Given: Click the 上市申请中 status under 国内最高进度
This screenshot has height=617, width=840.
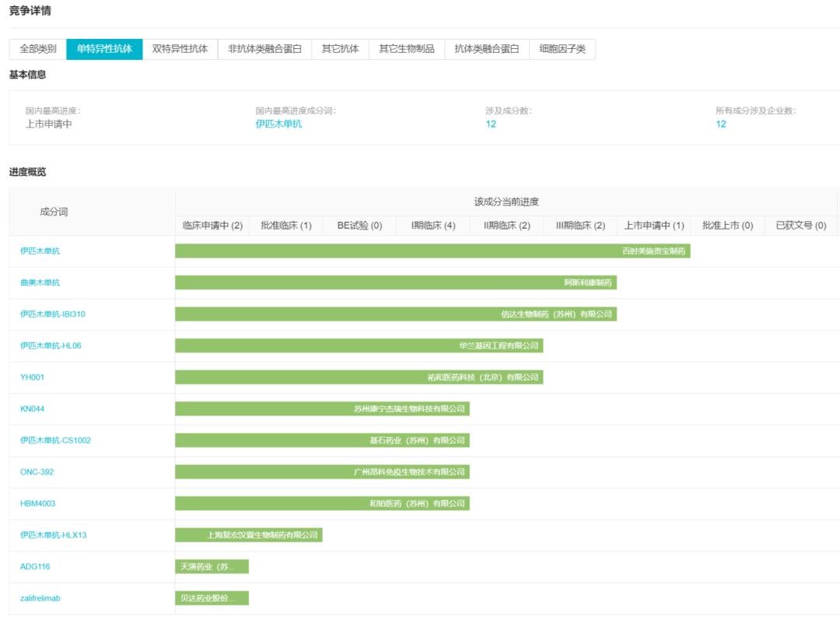Looking at the screenshot, I should (x=49, y=124).
